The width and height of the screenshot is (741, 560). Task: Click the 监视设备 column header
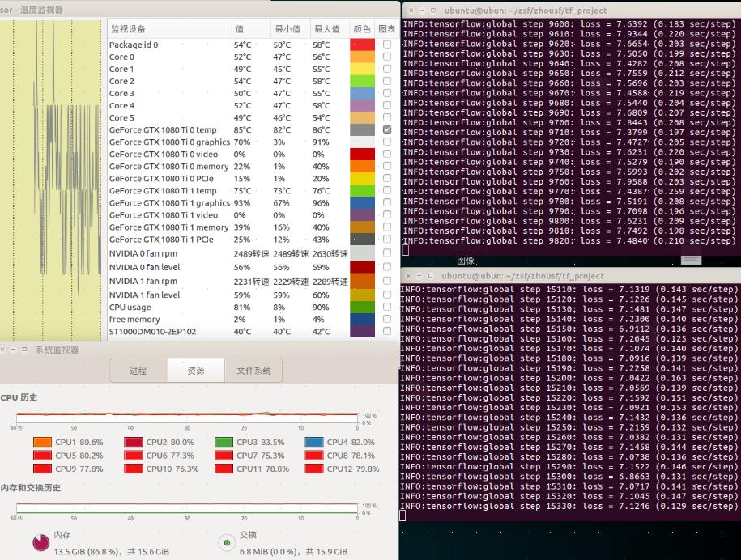click(x=130, y=28)
